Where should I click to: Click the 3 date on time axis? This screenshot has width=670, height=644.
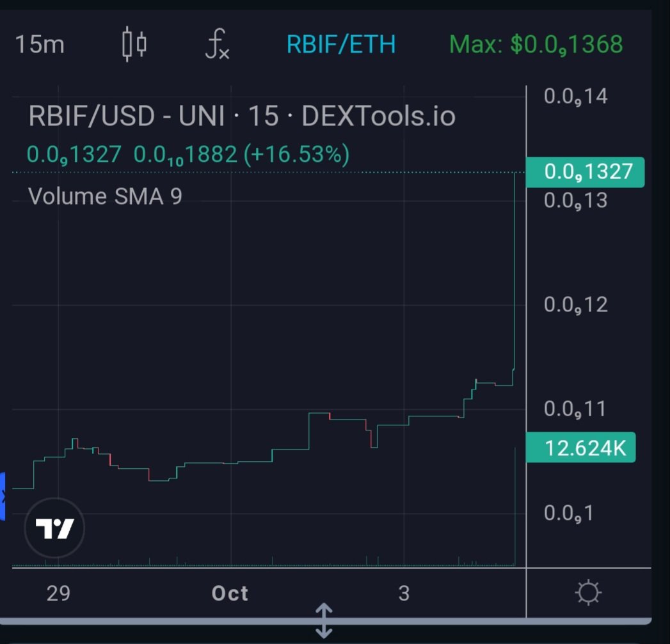[404, 593]
